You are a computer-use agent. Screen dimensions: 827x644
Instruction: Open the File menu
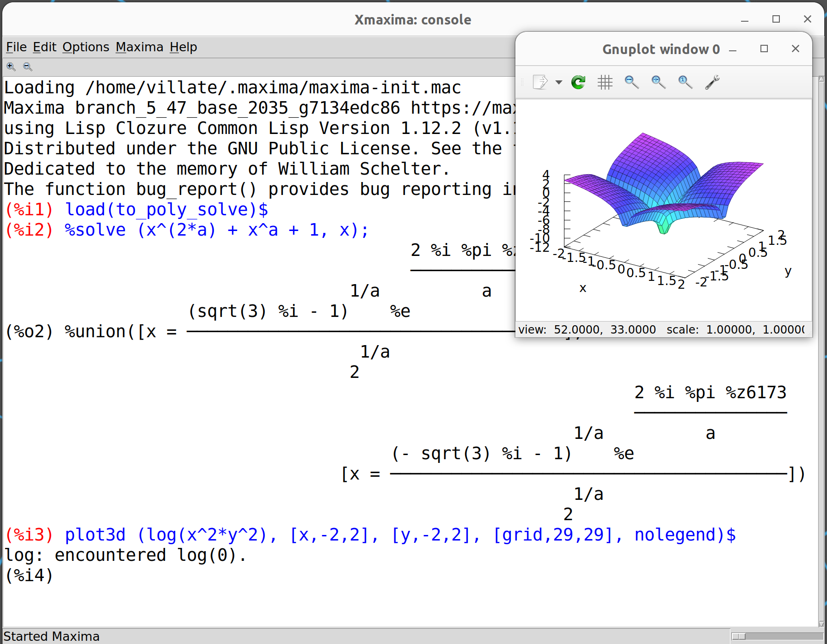point(16,47)
